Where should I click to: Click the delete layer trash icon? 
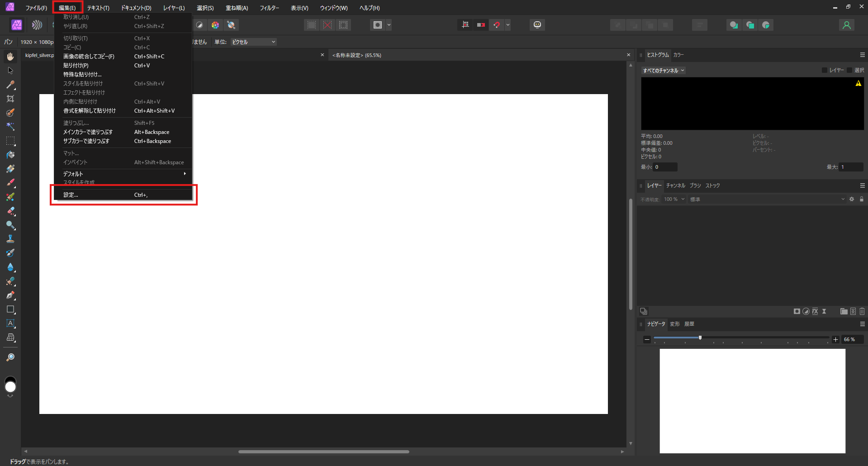point(862,311)
